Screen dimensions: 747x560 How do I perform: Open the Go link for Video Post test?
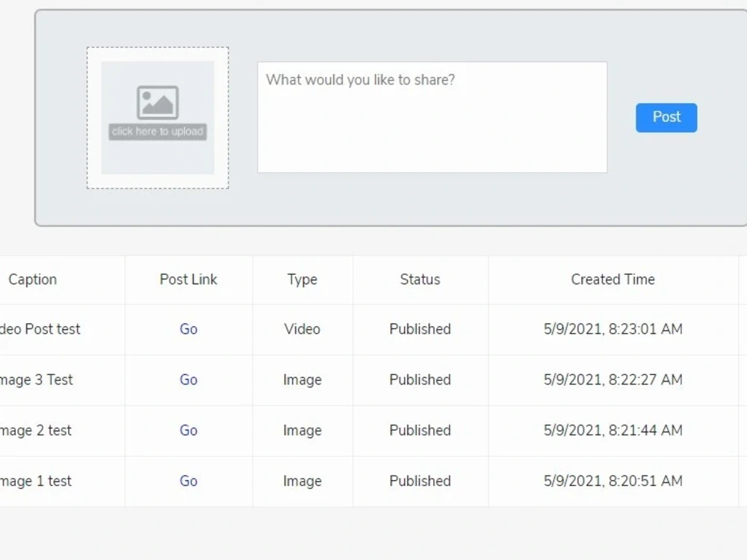189,329
